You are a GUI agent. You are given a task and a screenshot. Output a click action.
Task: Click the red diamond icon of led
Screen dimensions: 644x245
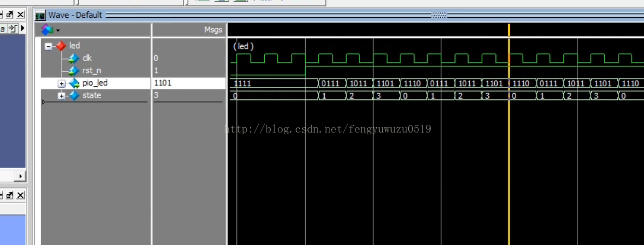coord(61,46)
